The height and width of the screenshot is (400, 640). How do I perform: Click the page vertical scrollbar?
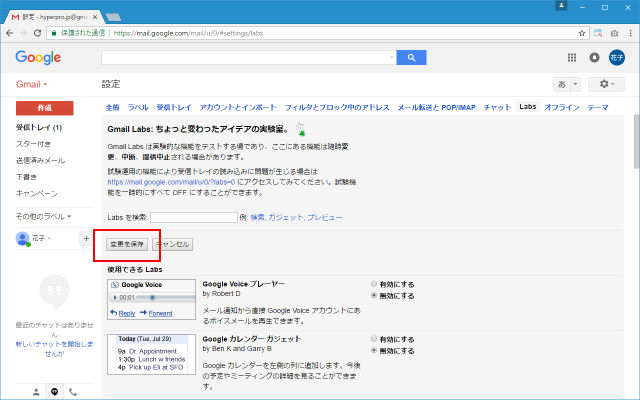(x=636, y=143)
